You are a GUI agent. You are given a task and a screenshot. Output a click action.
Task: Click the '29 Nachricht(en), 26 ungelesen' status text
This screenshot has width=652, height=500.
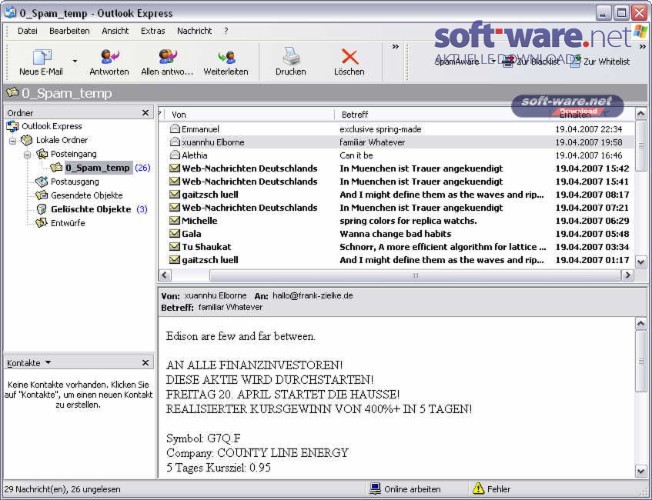[62, 489]
